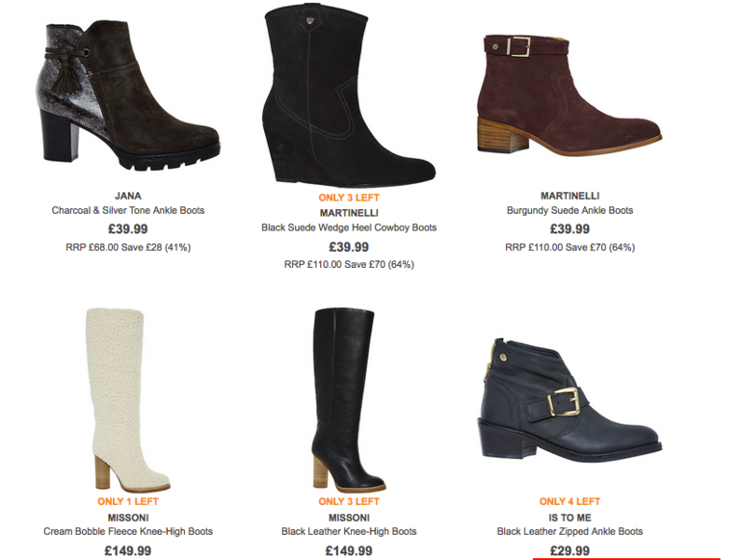Image resolution: width=742 pixels, height=560 pixels.
Task: Click 'Burgundy Suede Ankle Boots' product title
Action: pos(570,210)
